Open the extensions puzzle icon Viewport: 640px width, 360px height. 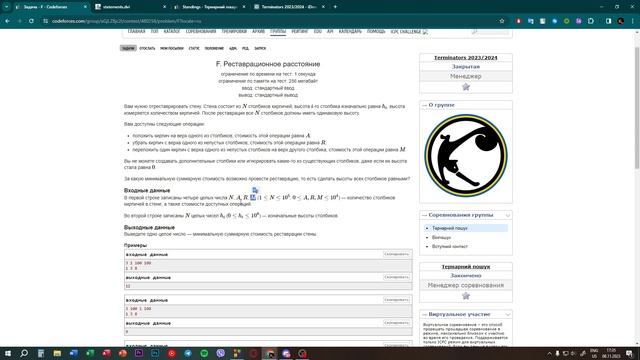[x=591, y=21]
